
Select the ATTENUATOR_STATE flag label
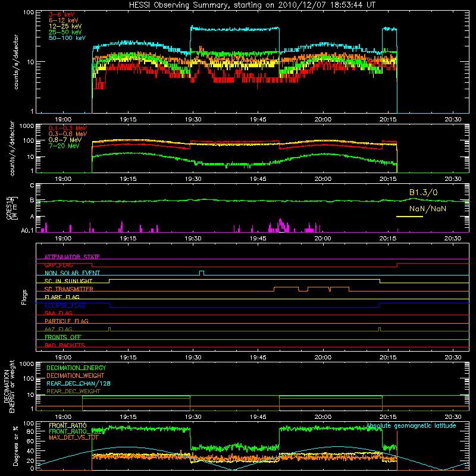click(x=72, y=257)
